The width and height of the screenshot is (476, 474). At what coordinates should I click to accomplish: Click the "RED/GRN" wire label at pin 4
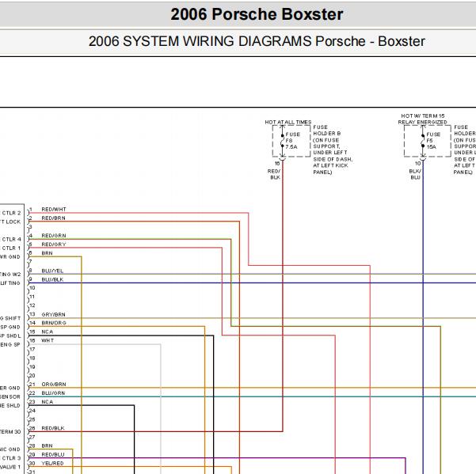tap(54, 236)
